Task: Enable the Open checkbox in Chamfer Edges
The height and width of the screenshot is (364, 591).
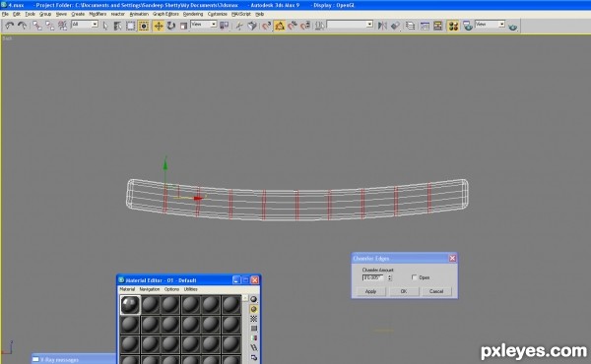Action: pyautogui.click(x=415, y=277)
